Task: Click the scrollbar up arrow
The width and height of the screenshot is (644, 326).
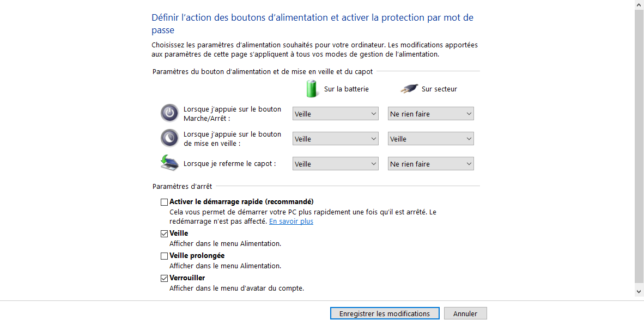Action: pyautogui.click(x=639, y=4)
